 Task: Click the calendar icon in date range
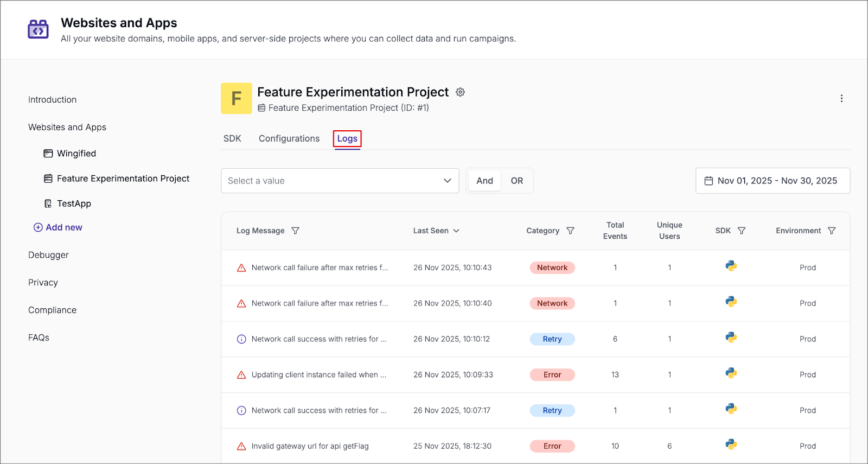point(709,181)
